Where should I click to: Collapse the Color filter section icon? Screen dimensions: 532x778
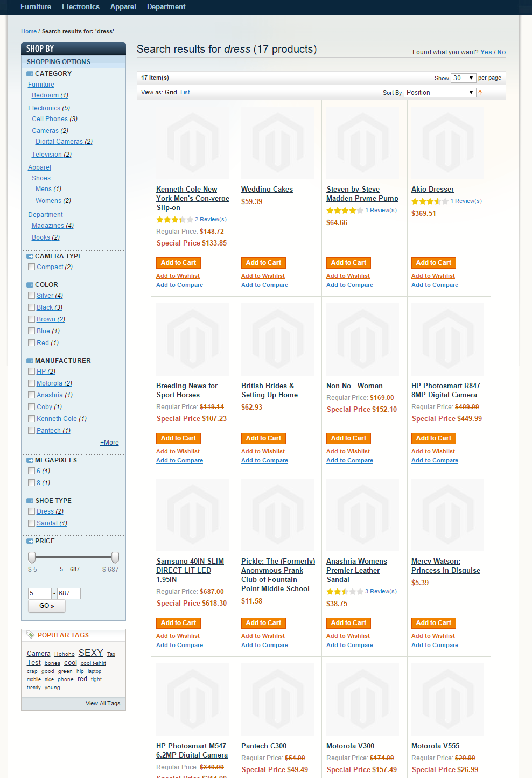coord(30,285)
